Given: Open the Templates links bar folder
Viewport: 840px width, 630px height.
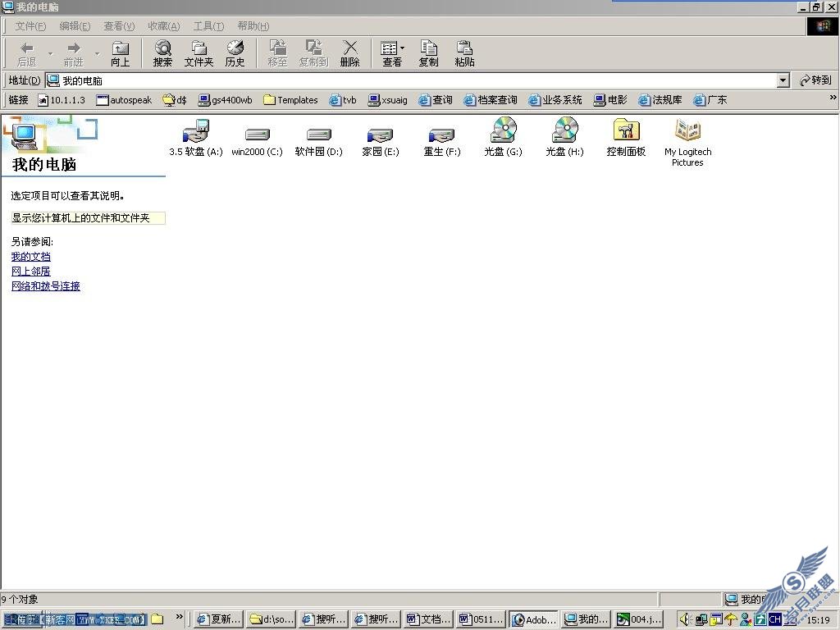Looking at the screenshot, I should tap(291, 100).
